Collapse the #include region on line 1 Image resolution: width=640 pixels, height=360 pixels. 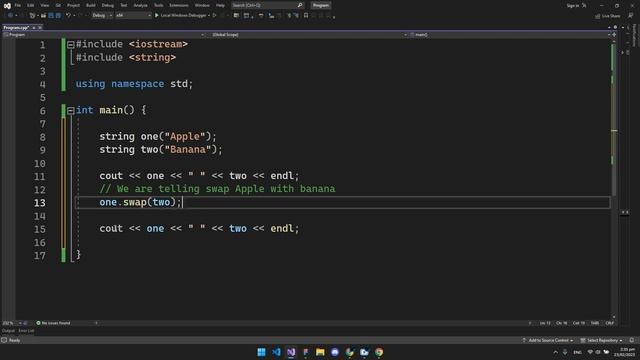(71, 44)
